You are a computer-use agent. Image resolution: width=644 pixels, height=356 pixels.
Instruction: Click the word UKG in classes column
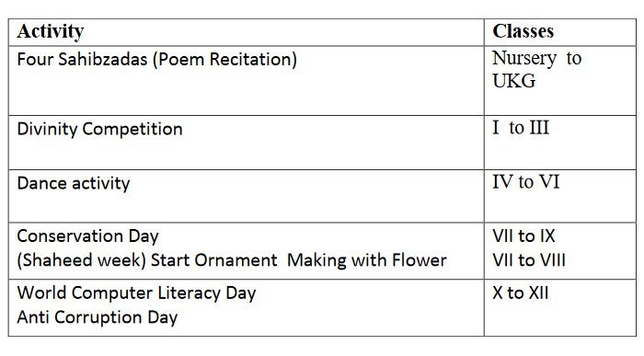click(513, 81)
